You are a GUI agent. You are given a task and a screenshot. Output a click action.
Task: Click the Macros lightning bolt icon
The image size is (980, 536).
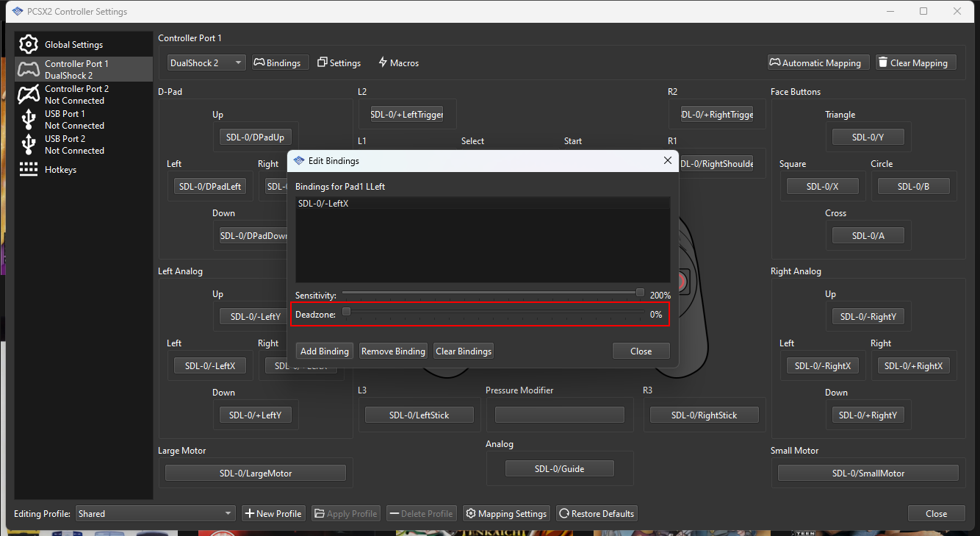pos(383,62)
